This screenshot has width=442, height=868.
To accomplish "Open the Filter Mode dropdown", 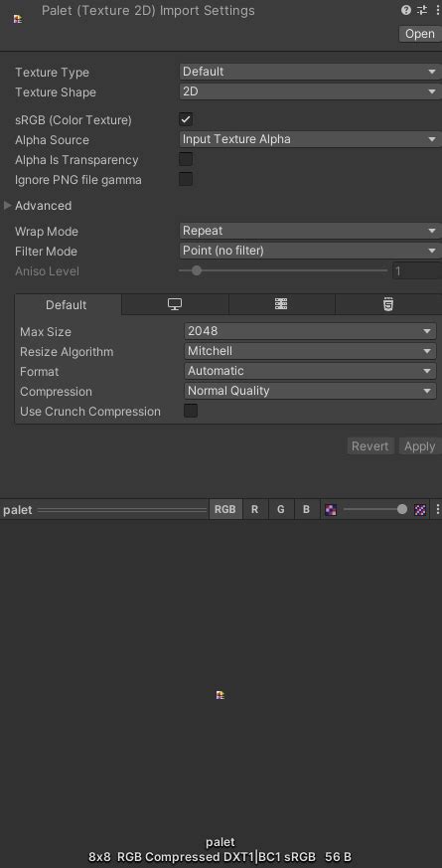I will (x=310, y=251).
